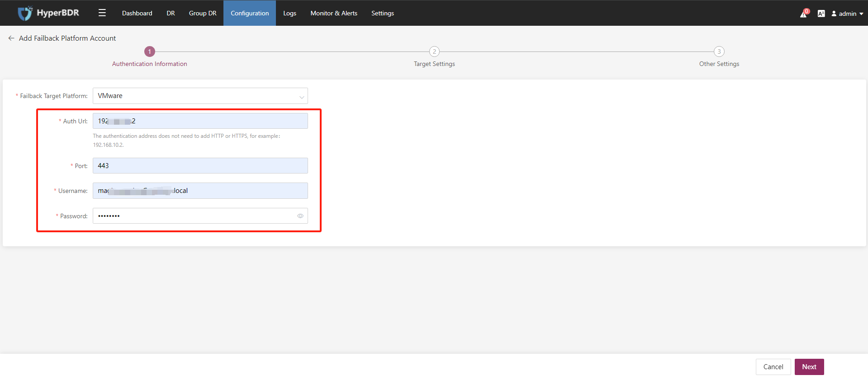Open the admin user dropdown
Viewport: 868px width, 380px height.
[847, 14]
